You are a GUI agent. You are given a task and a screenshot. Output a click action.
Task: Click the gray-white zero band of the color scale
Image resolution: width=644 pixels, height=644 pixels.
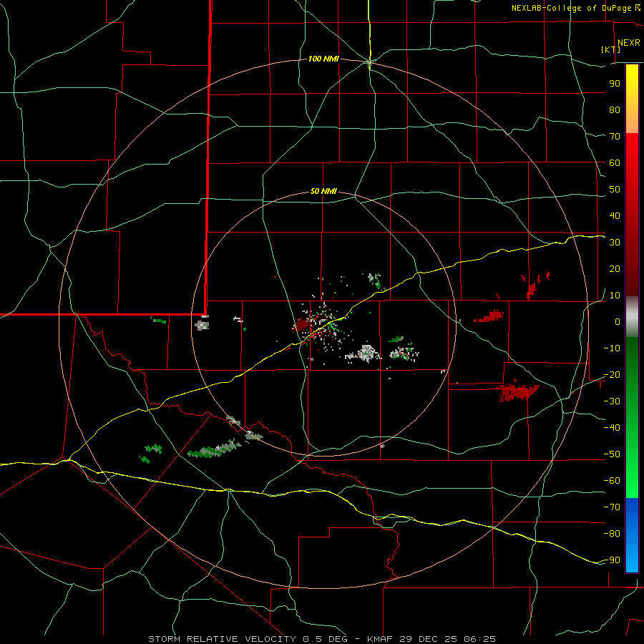pos(632,317)
